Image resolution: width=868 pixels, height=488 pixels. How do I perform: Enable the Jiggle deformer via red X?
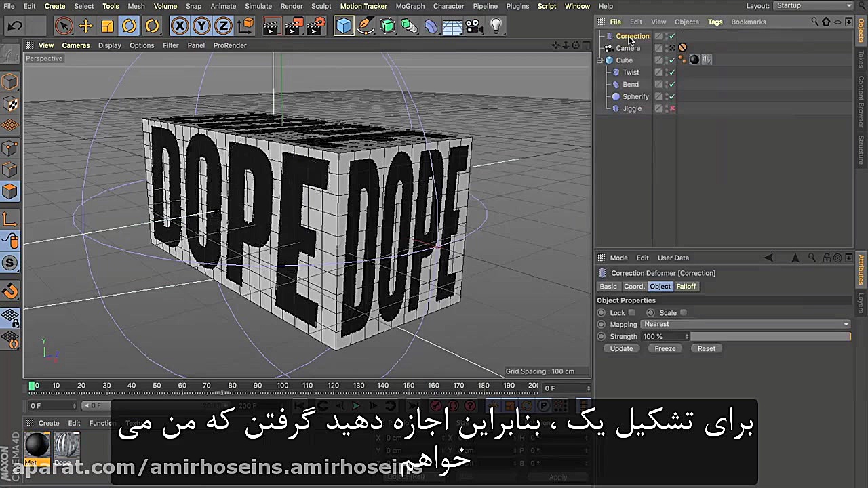click(672, 108)
